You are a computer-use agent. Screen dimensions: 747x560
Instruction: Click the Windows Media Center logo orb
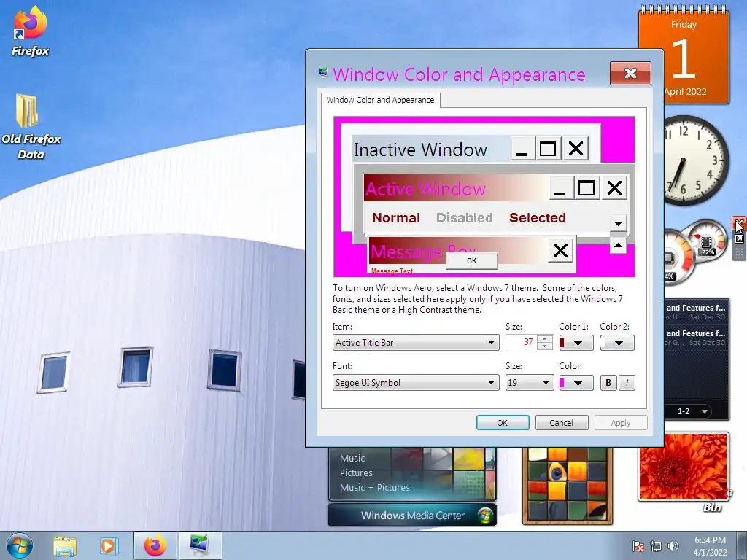pyautogui.click(x=485, y=516)
